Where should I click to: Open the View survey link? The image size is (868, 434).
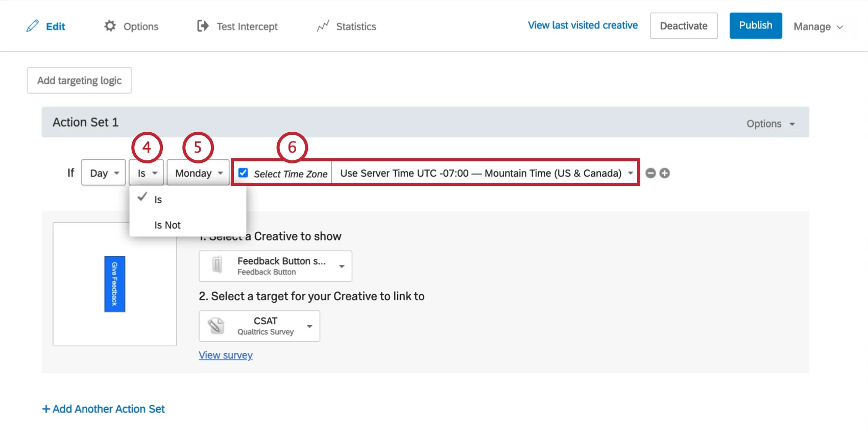[226, 355]
